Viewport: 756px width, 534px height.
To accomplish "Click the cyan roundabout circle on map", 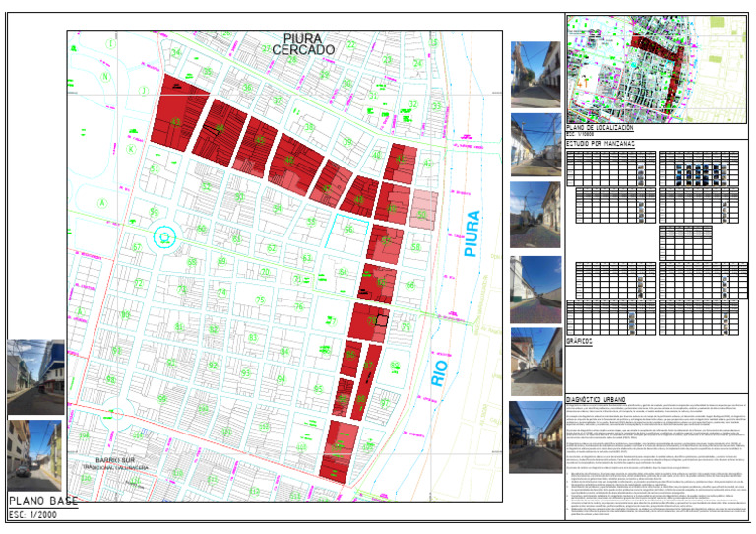I will coord(165,237).
